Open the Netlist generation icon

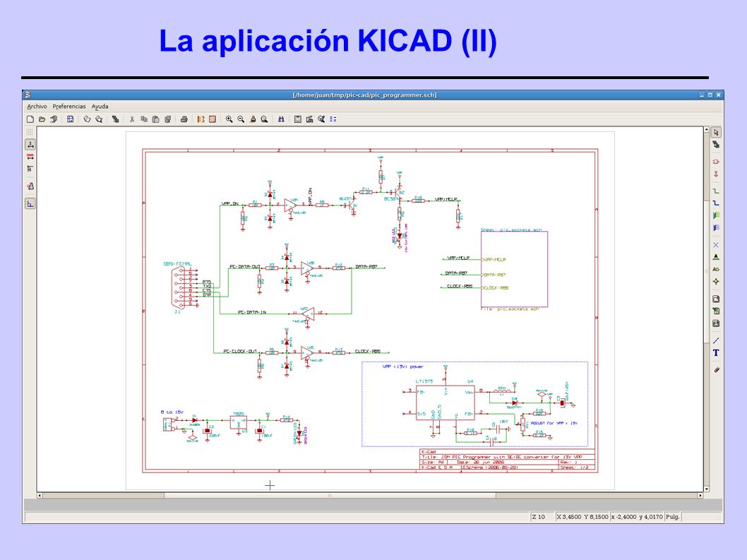(298, 119)
